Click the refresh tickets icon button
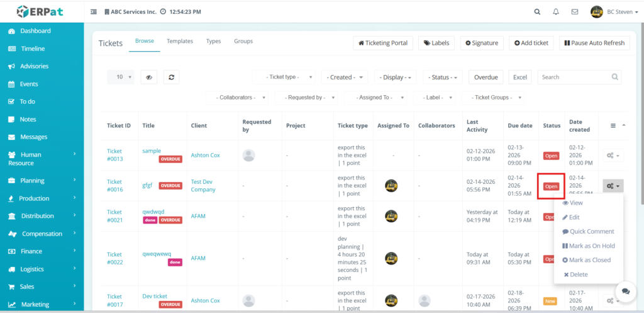644x313 pixels. 171,77
